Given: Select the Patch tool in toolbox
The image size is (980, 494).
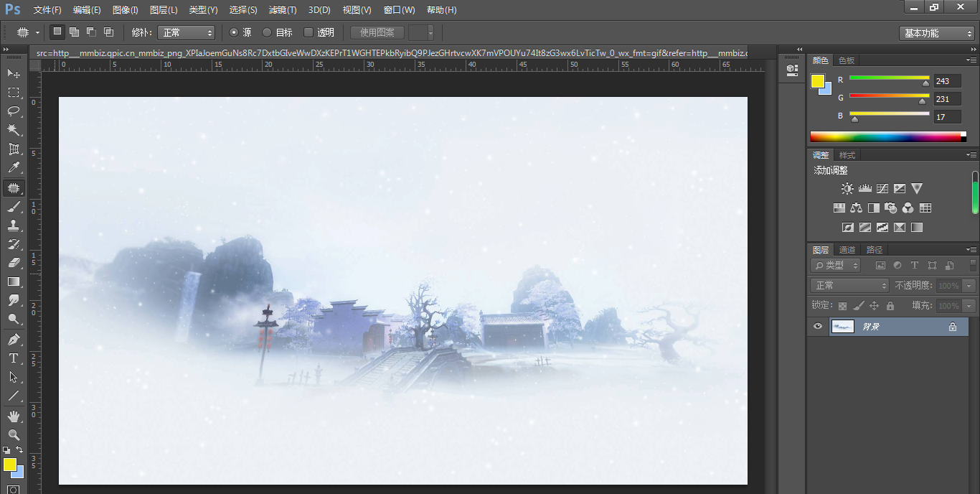Looking at the screenshot, I should [x=14, y=188].
